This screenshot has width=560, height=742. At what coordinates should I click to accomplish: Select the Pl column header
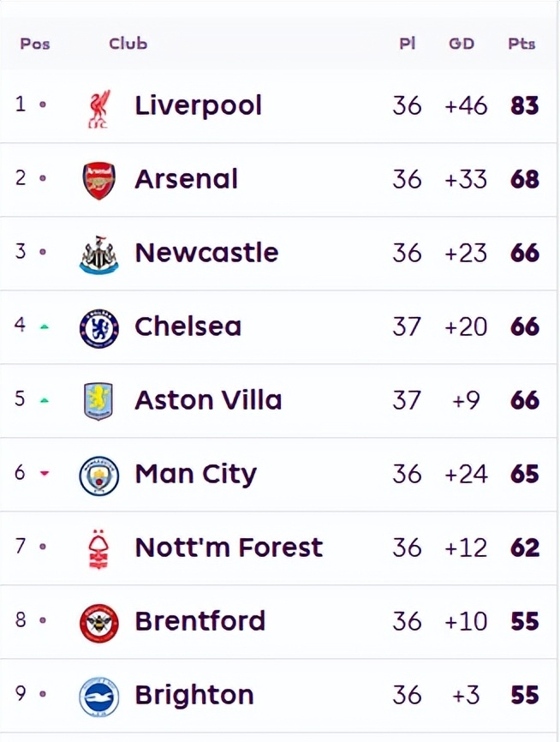pos(408,44)
